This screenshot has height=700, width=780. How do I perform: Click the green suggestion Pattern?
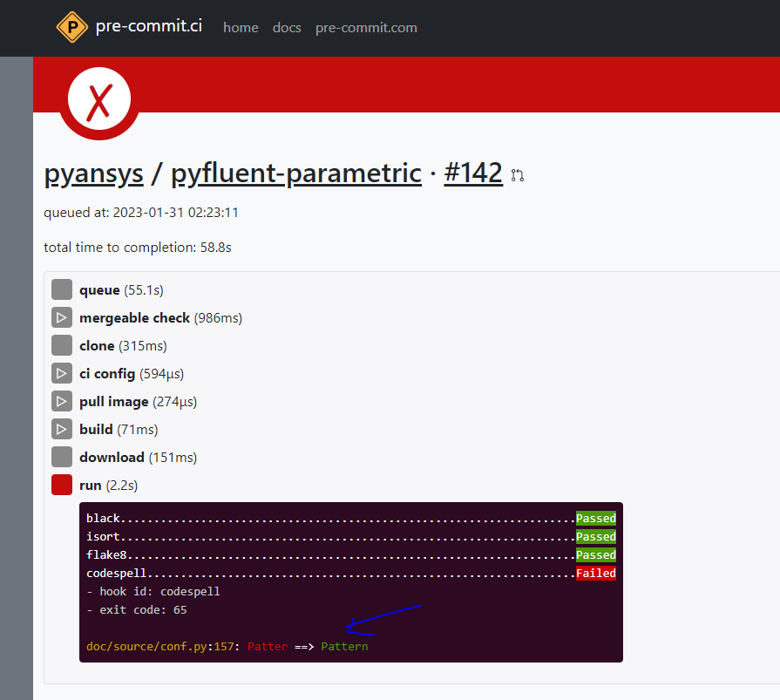(345, 646)
